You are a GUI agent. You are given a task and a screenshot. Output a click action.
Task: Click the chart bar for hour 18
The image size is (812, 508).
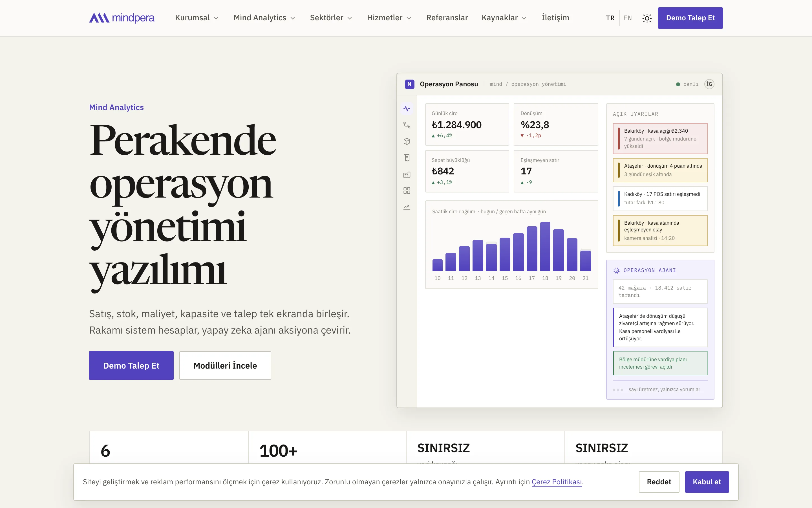tap(545, 246)
